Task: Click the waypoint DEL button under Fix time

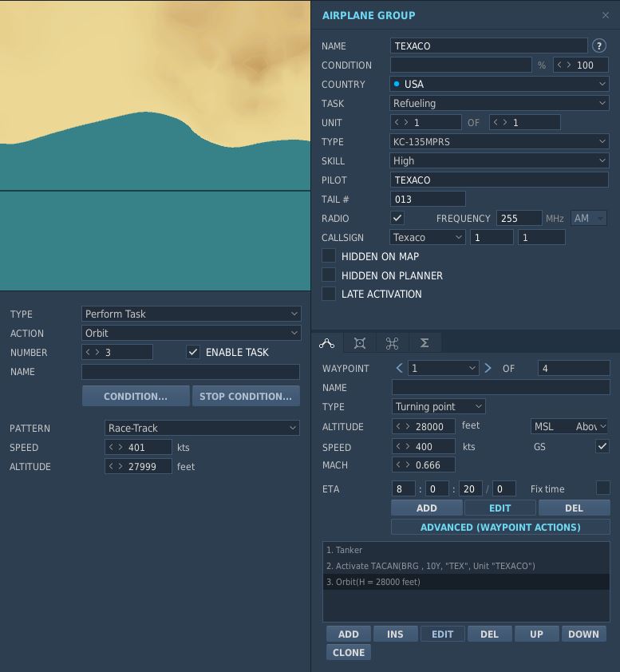Action: click(x=575, y=508)
